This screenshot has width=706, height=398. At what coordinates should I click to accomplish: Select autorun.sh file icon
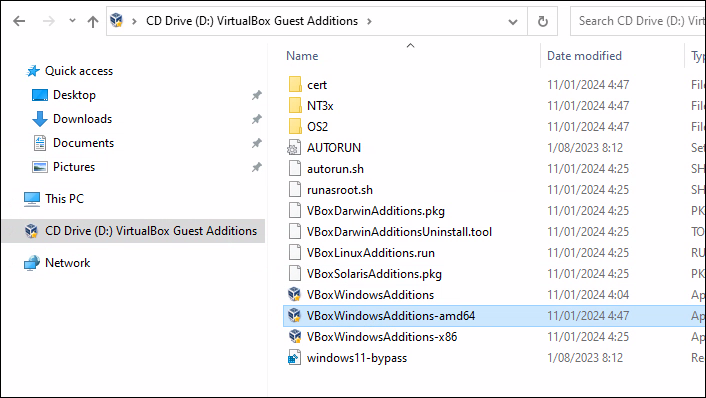pos(294,169)
